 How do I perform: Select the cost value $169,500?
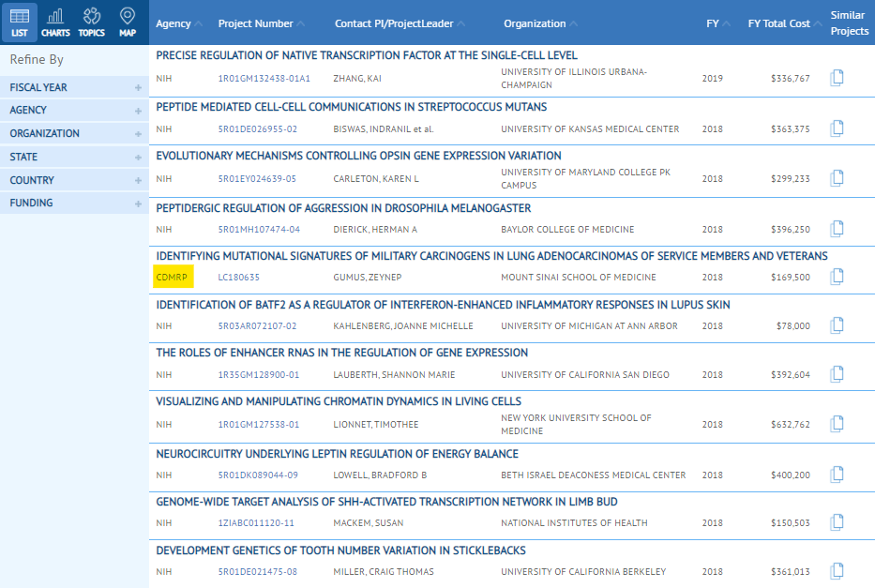pyautogui.click(x=791, y=278)
